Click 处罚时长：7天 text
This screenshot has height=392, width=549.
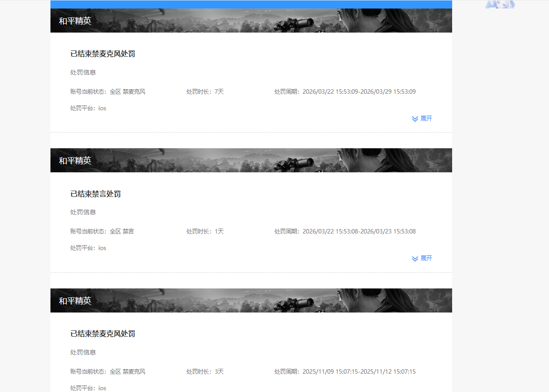click(205, 92)
